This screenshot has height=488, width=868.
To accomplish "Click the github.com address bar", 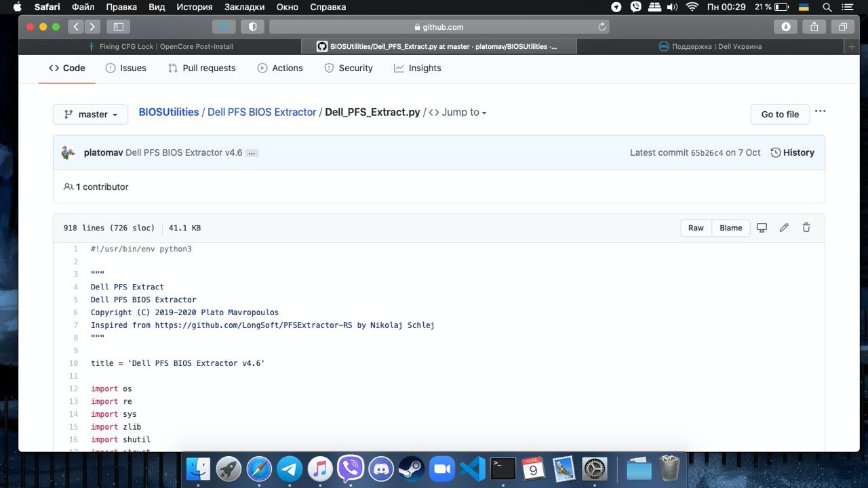I will click(x=439, y=26).
